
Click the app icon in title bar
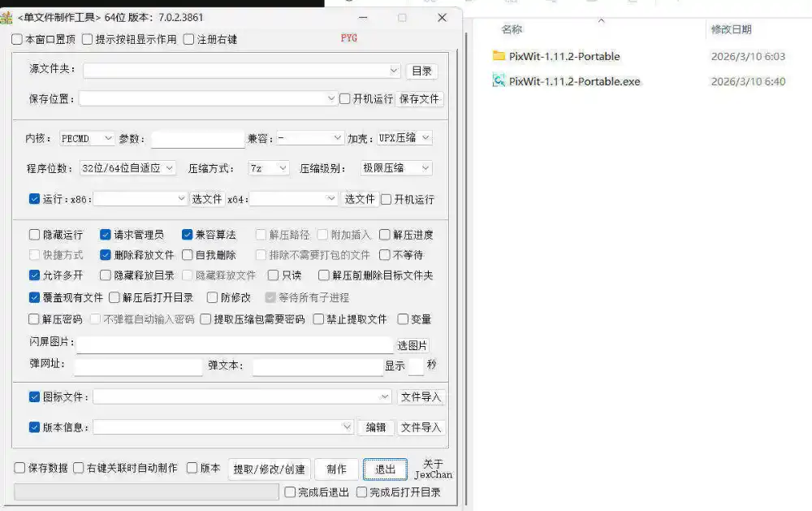(x=6, y=18)
